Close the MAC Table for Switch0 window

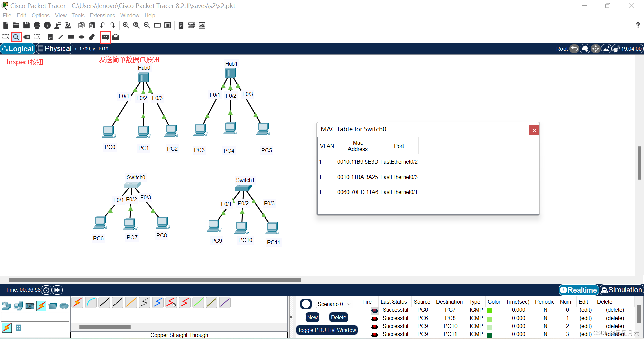click(x=534, y=130)
